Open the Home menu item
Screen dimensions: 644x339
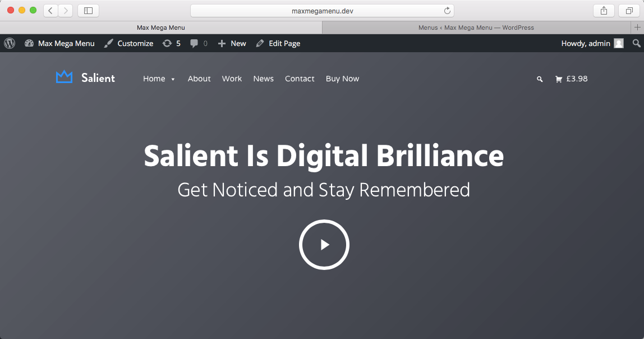point(154,79)
